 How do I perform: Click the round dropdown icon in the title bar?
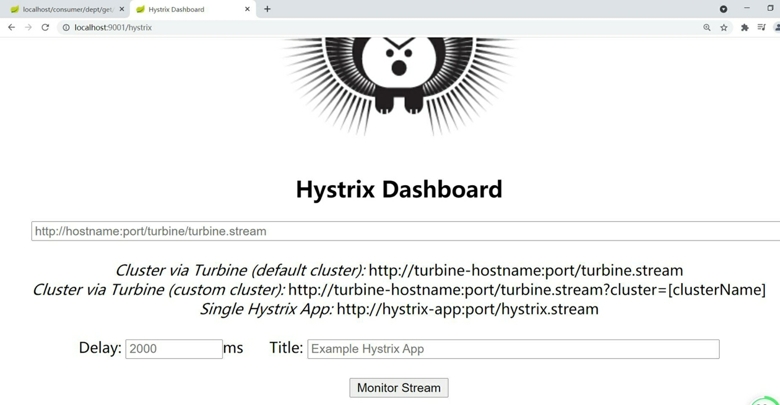click(x=723, y=9)
